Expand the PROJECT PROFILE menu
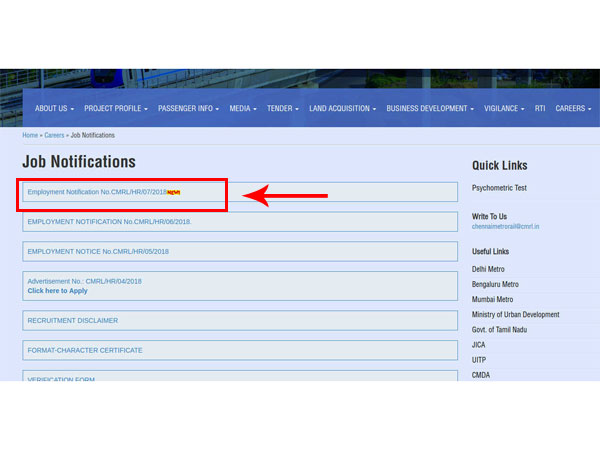600x450 pixels. click(116, 109)
